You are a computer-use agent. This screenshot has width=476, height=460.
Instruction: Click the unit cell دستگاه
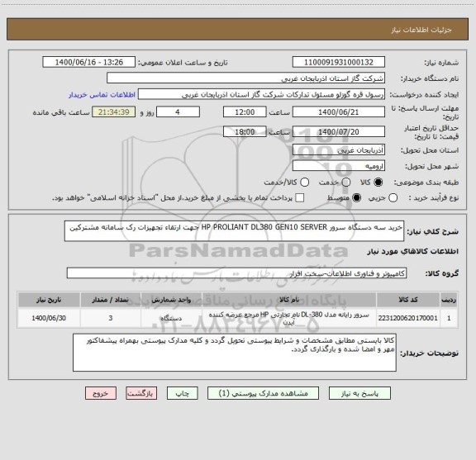click(x=171, y=318)
